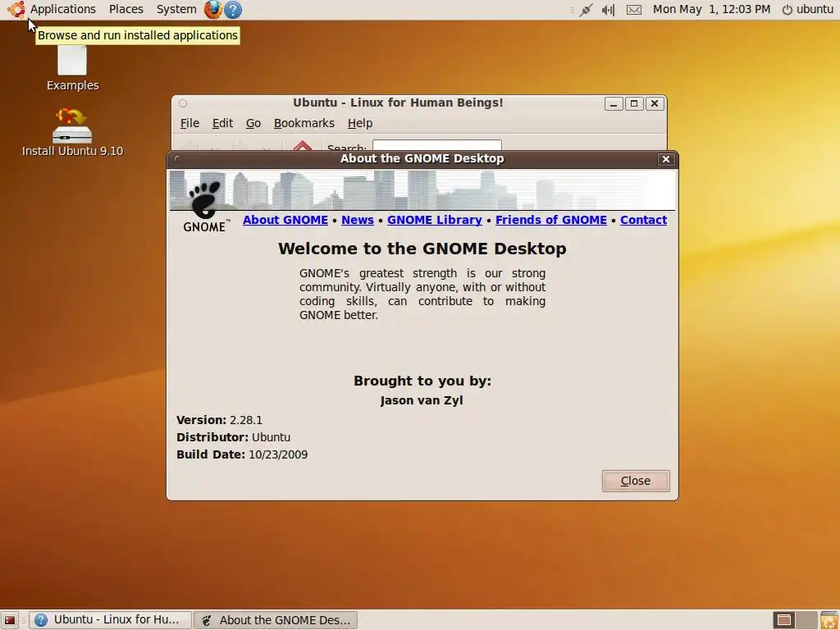Open the network connection indicator

tap(586, 10)
